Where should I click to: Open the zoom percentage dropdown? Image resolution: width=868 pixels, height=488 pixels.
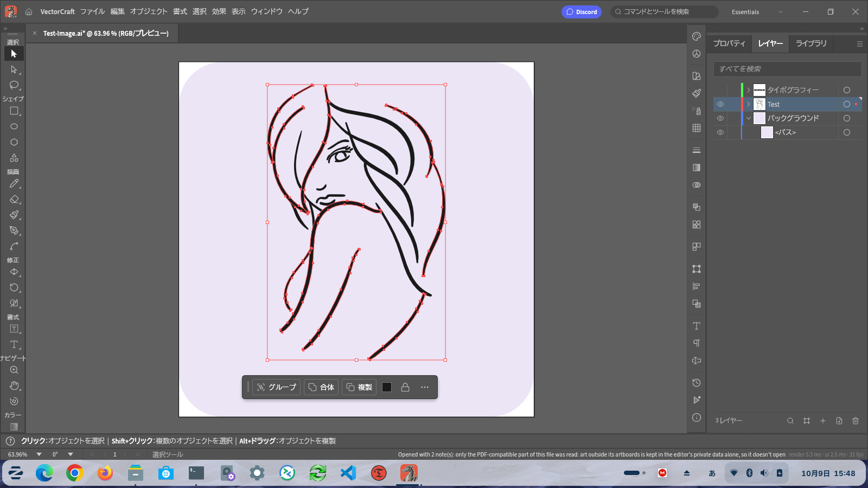click(x=39, y=454)
